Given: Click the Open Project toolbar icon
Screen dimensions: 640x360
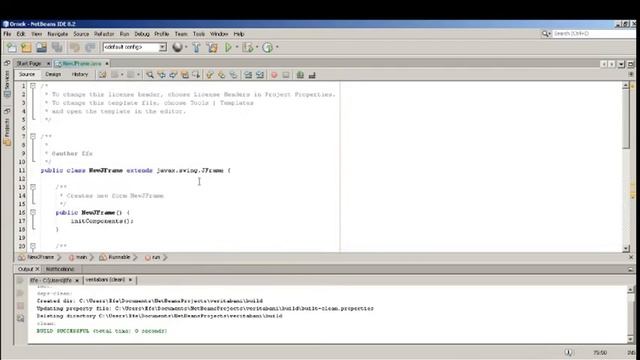Looking at the screenshot, I should pos(42,47).
